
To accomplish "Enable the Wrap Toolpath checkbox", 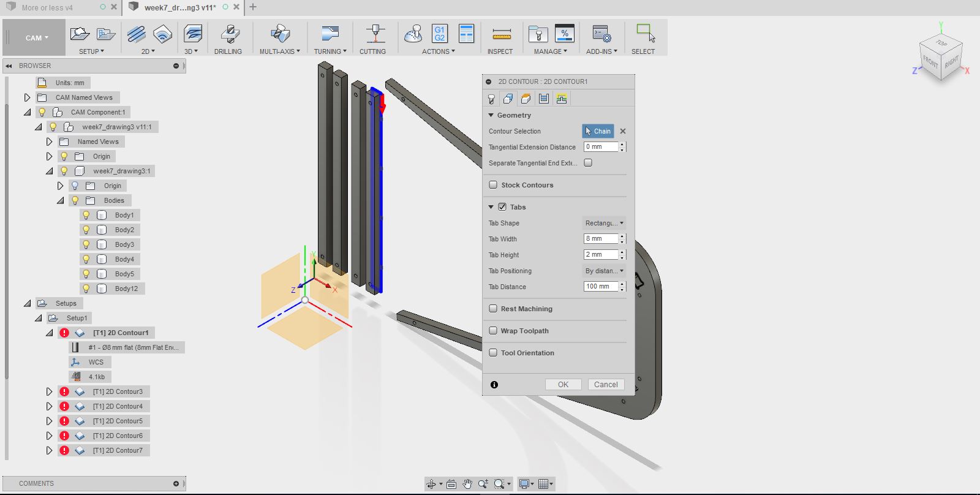I will 493,331.
